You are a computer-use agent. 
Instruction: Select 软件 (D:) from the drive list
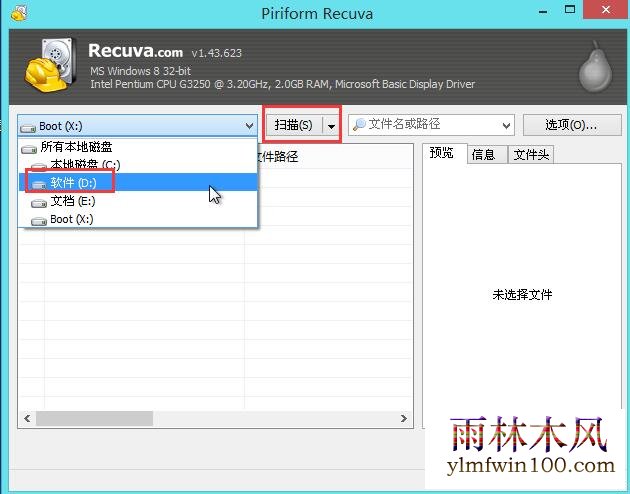73,183
